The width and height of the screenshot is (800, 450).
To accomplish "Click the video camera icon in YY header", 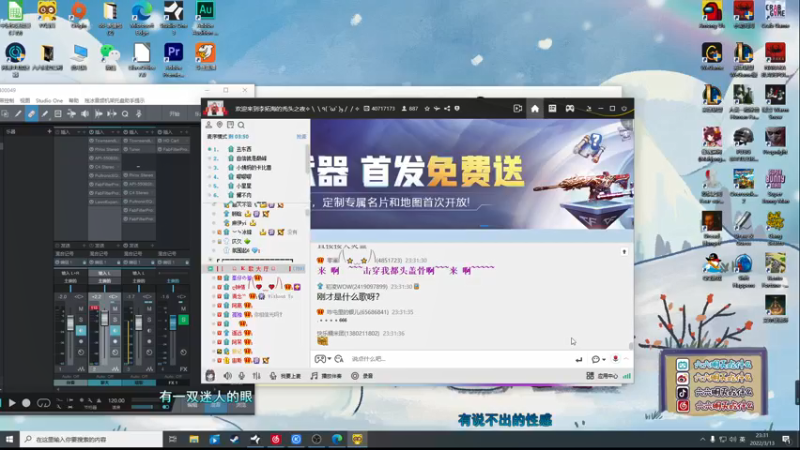I will coord(517,109).
